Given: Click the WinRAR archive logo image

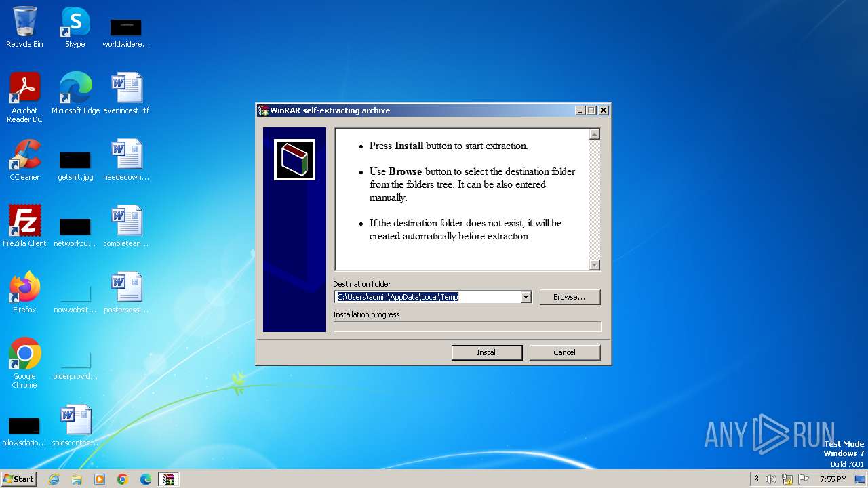Looking at the screenshot, I should [x=294, y=160].
